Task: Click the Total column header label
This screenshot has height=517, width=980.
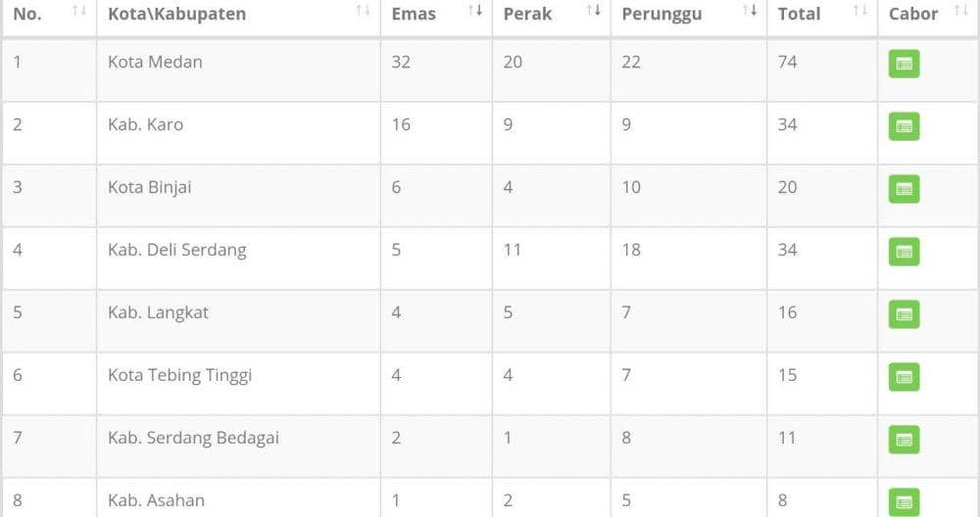Action: tap(799, 14)
